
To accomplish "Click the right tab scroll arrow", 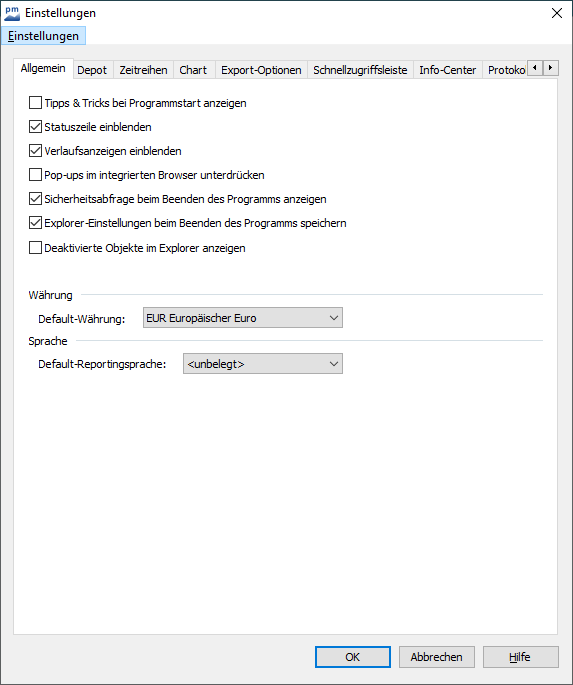I will pyautogui.click(x=551, y=68).
